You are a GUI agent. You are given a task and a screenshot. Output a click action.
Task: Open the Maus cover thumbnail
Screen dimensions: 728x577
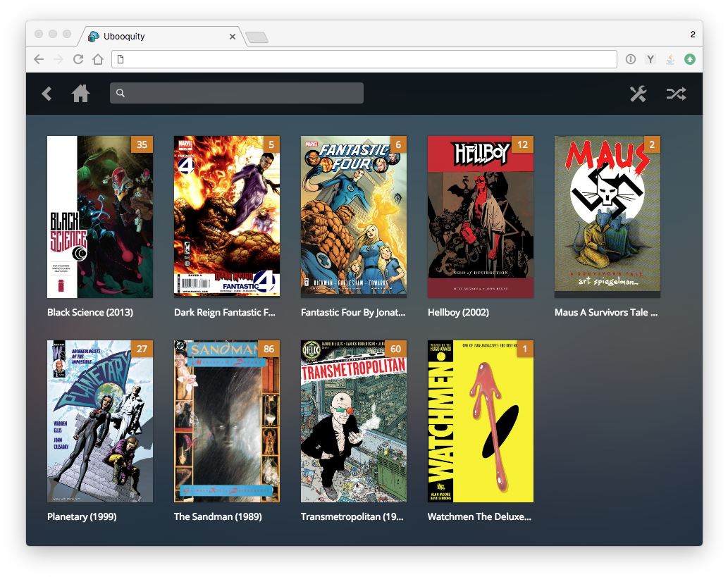pyautogui.click(x=607, y=216)
